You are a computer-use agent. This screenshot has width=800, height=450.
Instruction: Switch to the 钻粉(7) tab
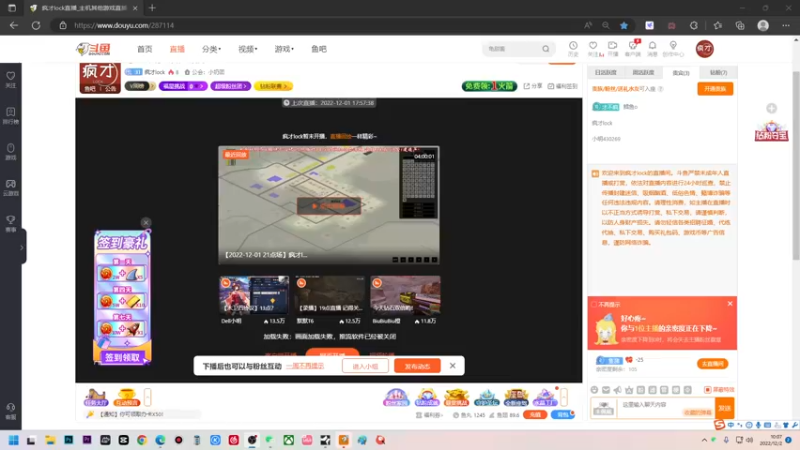click(718, 72)
